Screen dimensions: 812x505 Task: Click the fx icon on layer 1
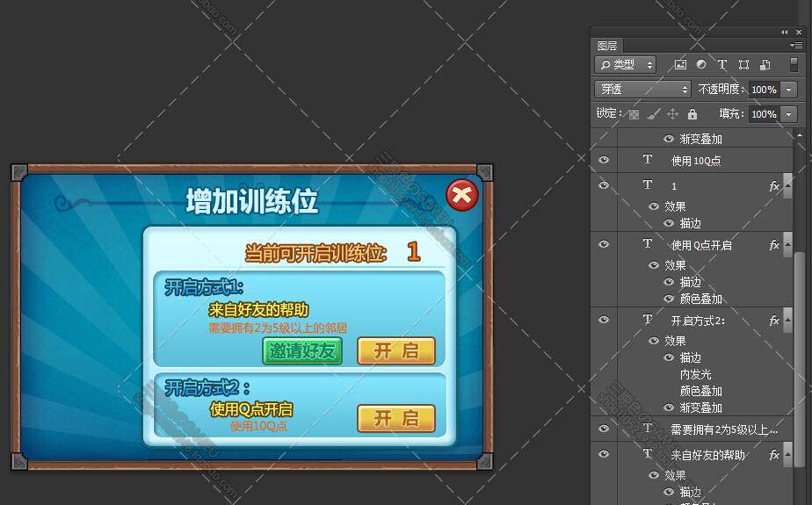774,186
